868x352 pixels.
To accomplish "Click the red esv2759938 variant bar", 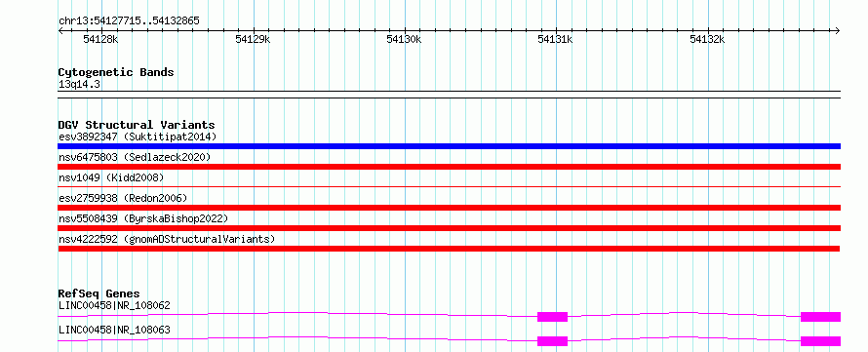I will pos(449,208).
